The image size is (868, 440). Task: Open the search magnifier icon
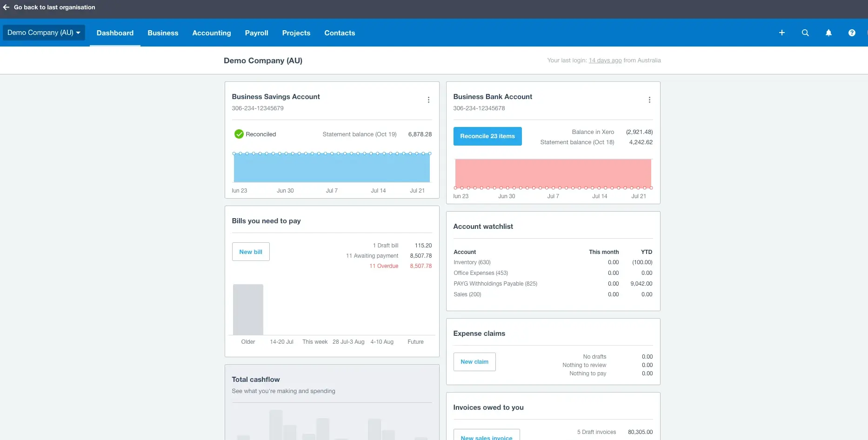(x=805, y=33)
